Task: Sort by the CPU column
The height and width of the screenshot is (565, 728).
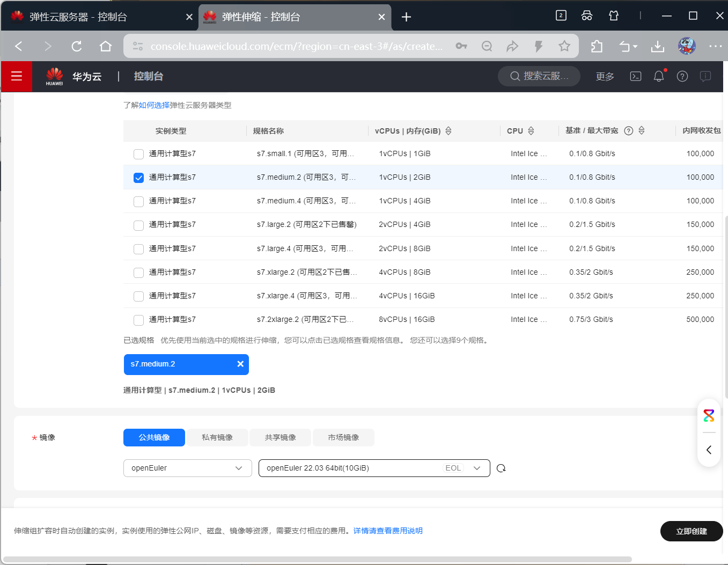Action: (531, 131)
